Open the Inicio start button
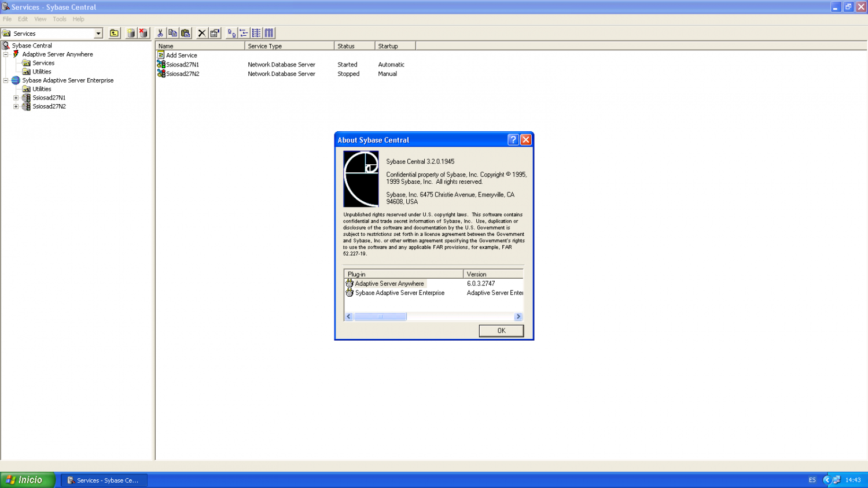 [x=28, y=480]
